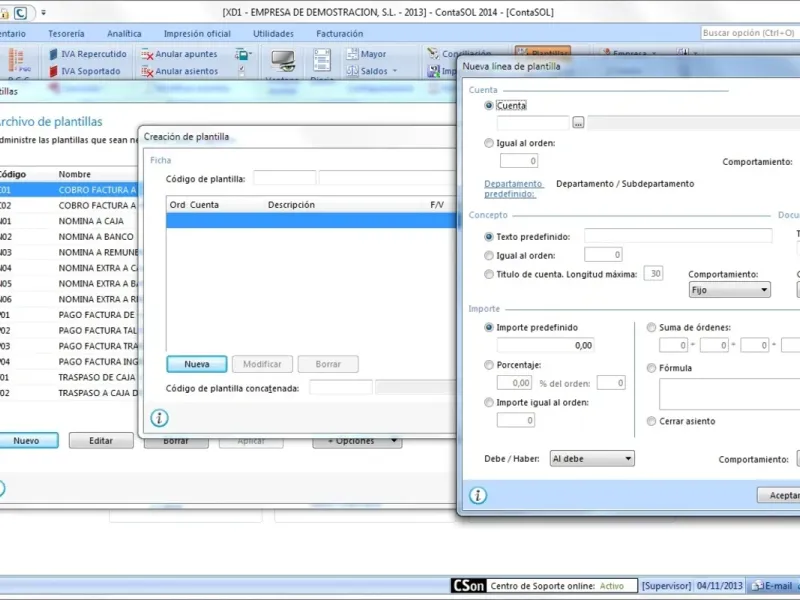Click the Código de plantilla concatenada field

pos(341,388)
